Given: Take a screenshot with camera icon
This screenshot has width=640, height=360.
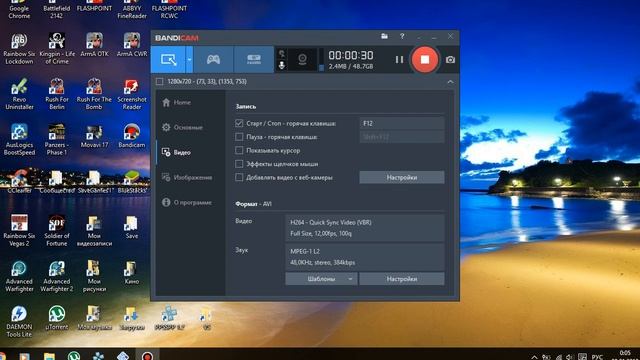Looking at the screenshot, I should click(x=450, y=60).
